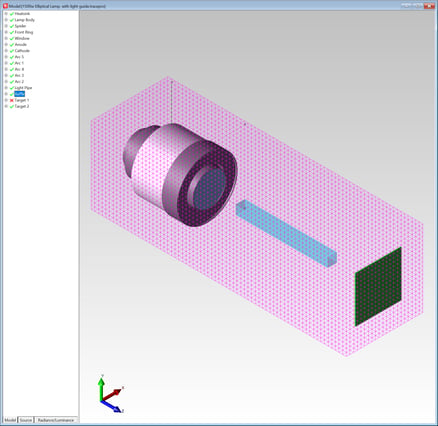
Task: Select the Anode label in tree
Action: [21, 45]
